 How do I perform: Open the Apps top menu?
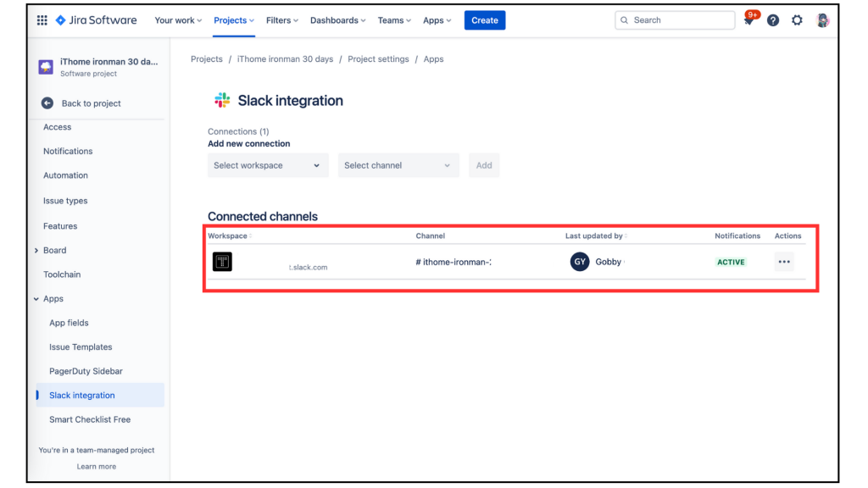coord(437,20)
